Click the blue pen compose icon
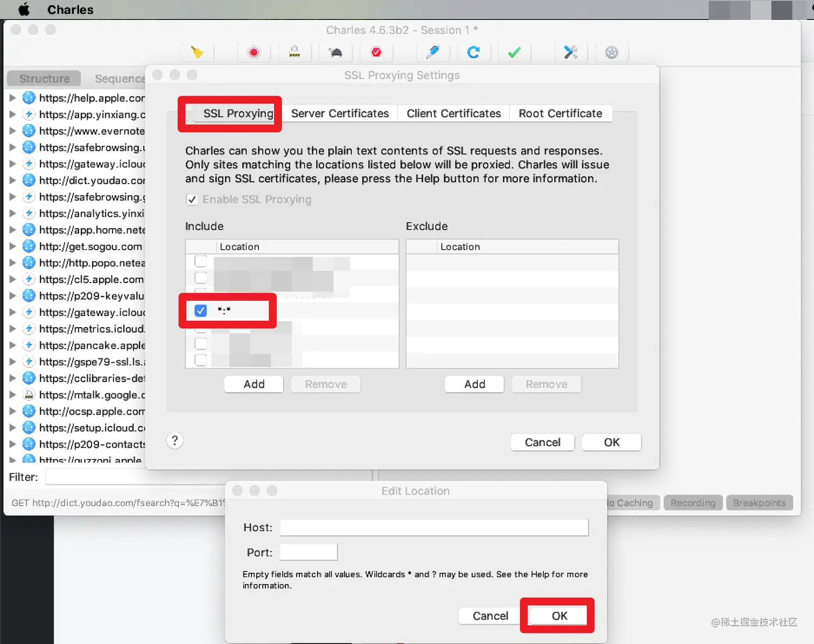Image resolution: width=814 pixels, height=644 pixels. click(432, 52)
